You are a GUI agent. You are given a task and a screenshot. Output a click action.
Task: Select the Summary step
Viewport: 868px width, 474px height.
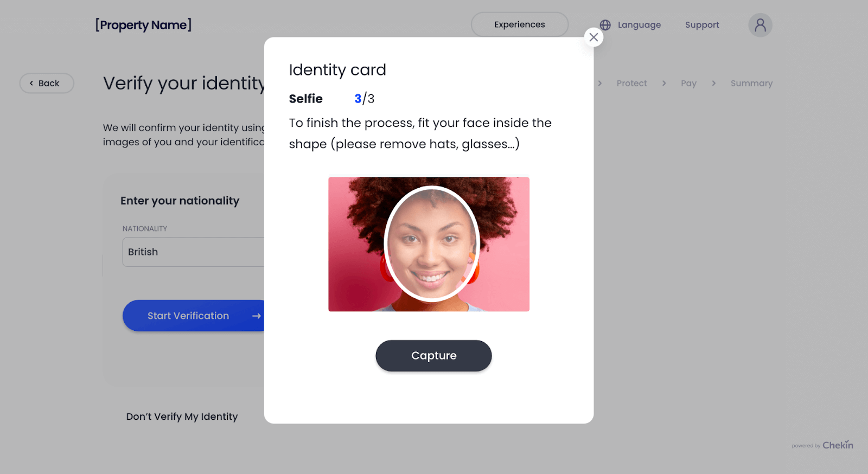(x=751, y=84)
